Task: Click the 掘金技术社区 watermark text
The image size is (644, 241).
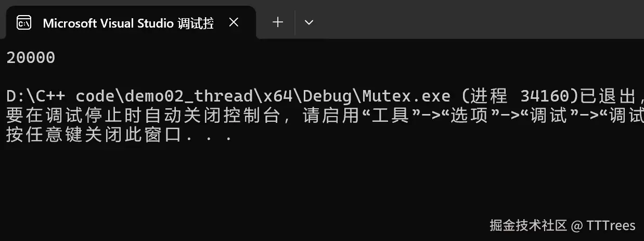Action: point(528,225)
